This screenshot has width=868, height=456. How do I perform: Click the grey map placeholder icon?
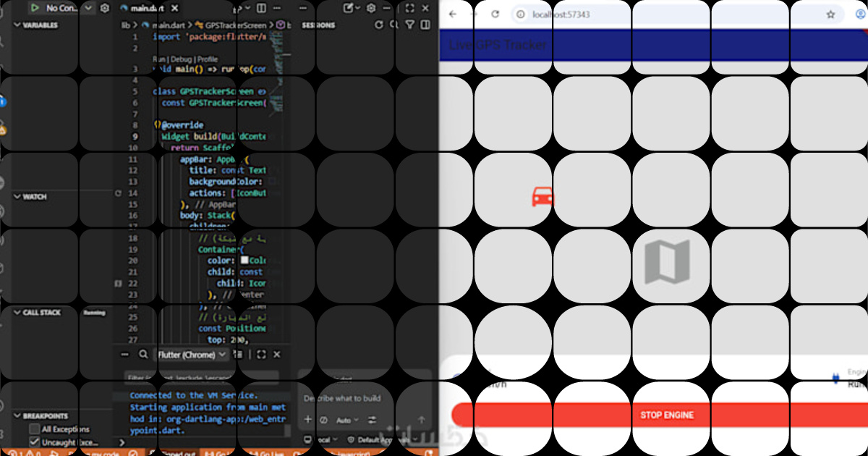click(667, 262)
